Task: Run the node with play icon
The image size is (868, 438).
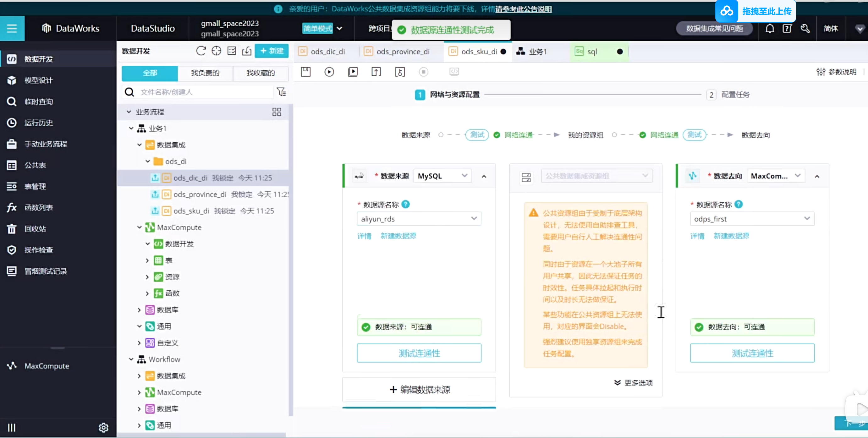Action: [x=329, y=72]
